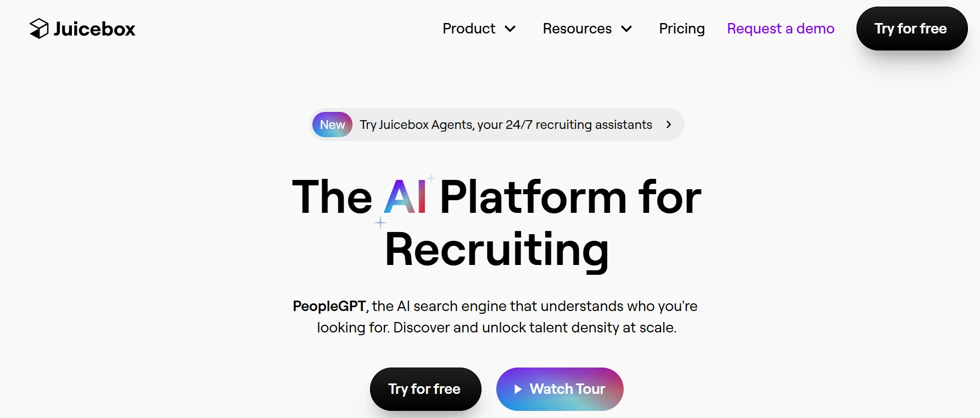Expand the chevron next to Product
Screen dimensions: 980x418
tap(510, 29)
